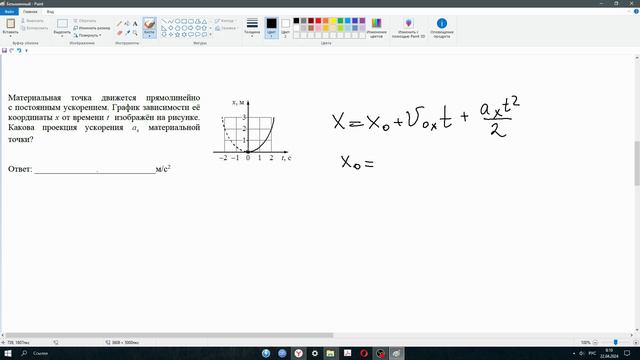Open the Rotate (Повернуть) dropdown
This screenshot has width=640, height=360.
pyautogui.click(x=87, y=36)
